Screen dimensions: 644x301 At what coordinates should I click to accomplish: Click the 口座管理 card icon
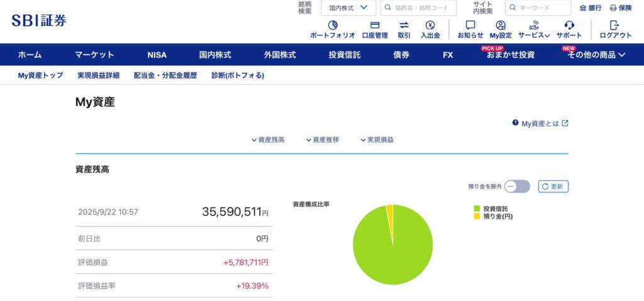tap(375, 25)
